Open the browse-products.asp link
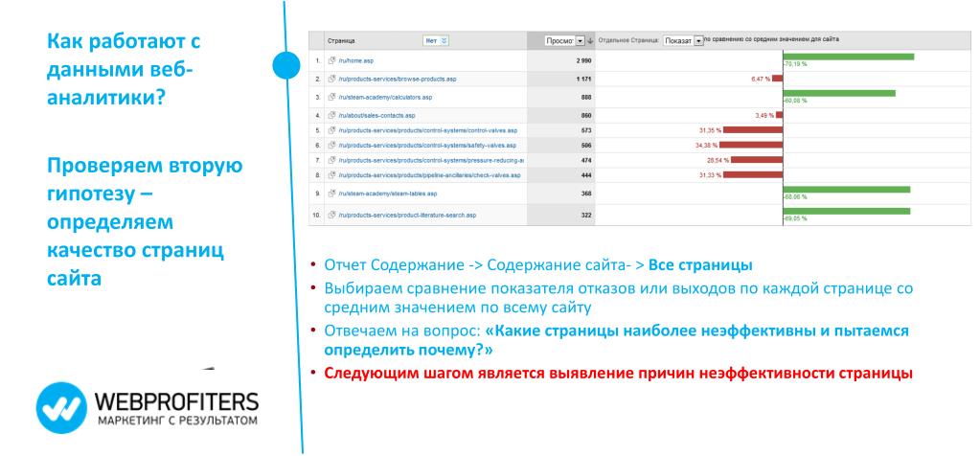The height and width of the screenshot is (456, 980). [397, 80]
